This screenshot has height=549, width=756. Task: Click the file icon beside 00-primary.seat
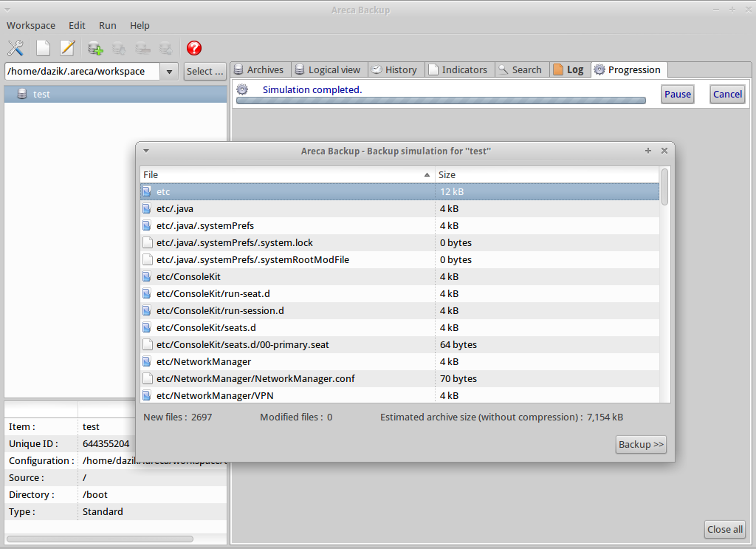(148, 344)
